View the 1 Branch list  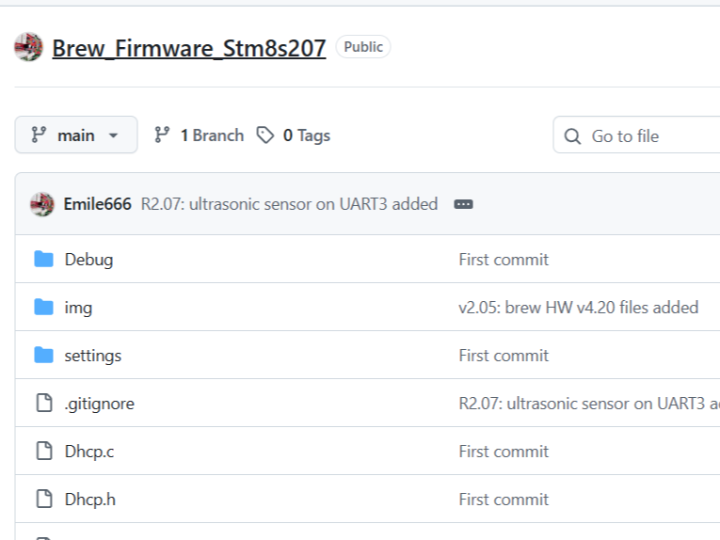click(x=199, y=135)
